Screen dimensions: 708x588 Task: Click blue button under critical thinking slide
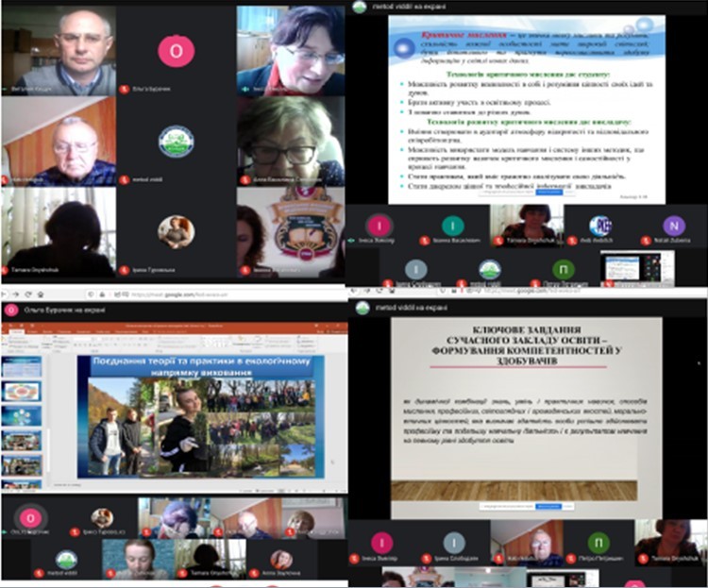(x=548, y=192)
